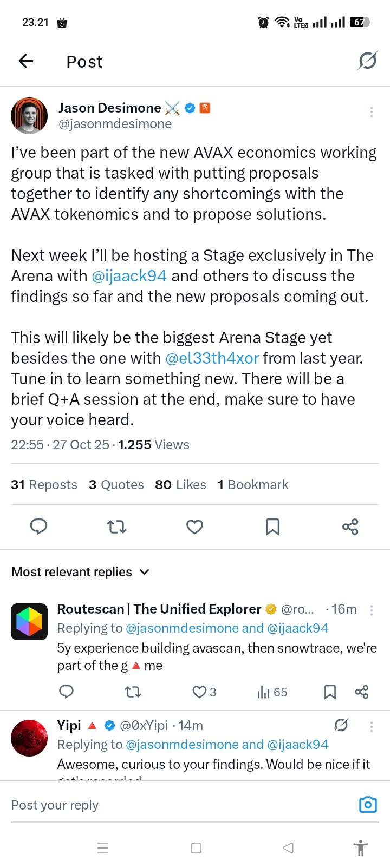Tap the back arrow next to Post
This screenshot has height=868, width=390.
[26, 61]
